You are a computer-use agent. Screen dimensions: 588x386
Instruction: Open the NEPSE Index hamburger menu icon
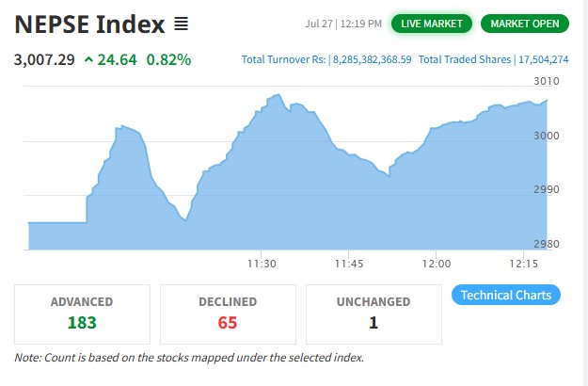[182, 24]
